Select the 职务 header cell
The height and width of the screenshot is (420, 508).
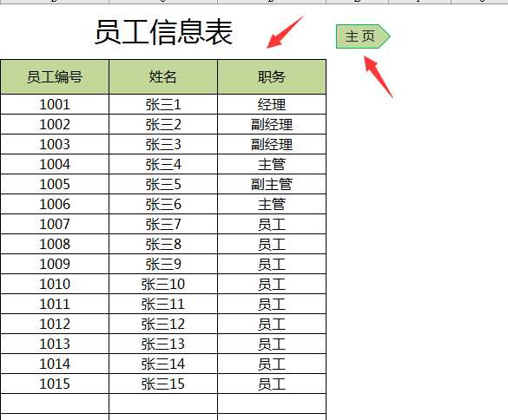click(x=272, y=76)
